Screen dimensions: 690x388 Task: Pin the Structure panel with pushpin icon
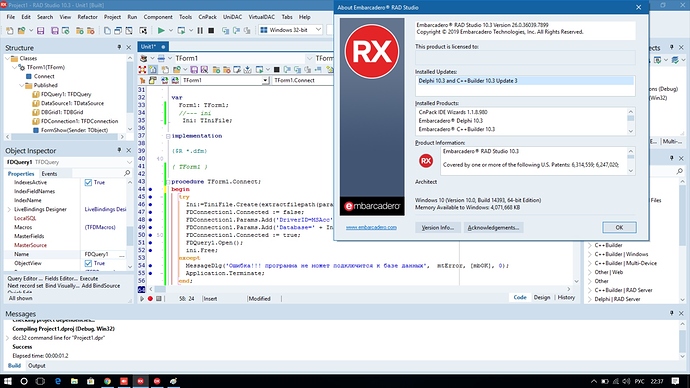click(x=119, y=47)
